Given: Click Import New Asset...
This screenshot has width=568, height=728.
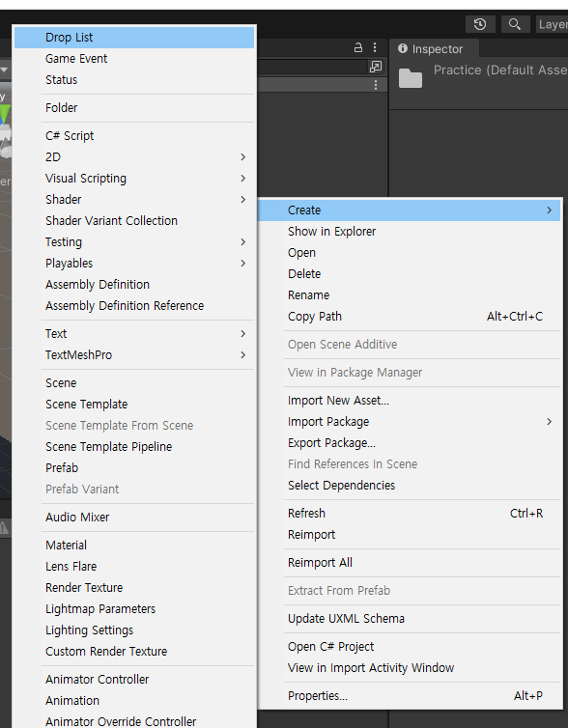Looking at the screenshot, I should [410, 401].
